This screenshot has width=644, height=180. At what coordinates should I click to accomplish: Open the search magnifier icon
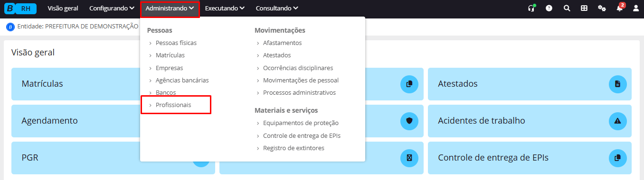[x=567, y=8]
